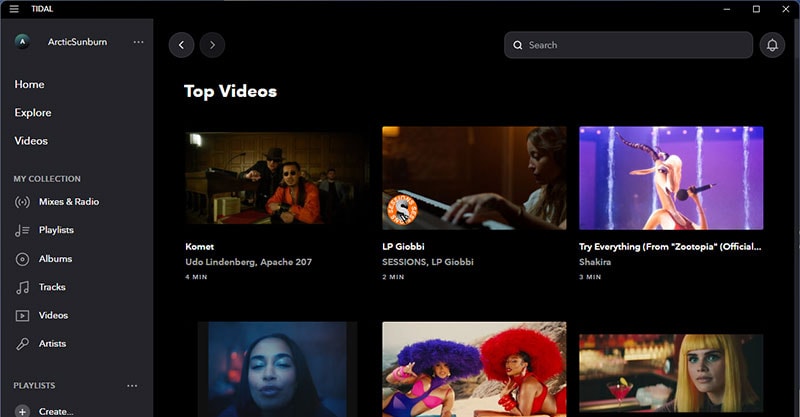Click the magnifier icon in search bar
Screen dimensions: 800x417
point(517,45)
